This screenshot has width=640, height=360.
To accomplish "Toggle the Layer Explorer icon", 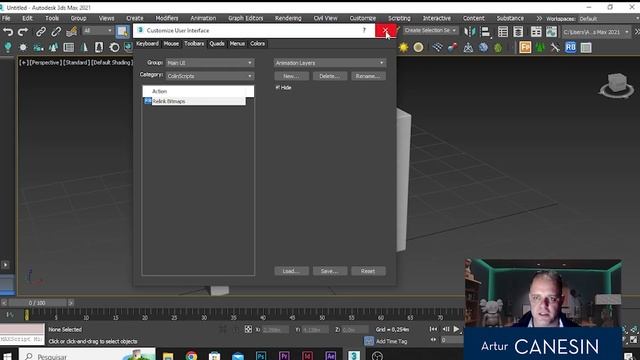I will pos(518,31).
